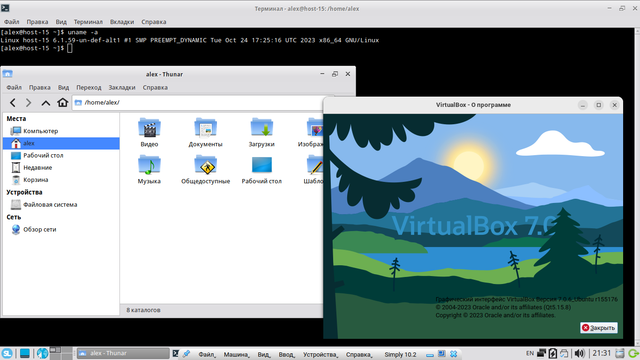Open terminal Вкладки menu
Image resolution: width=640 pixels, height=360 pixels.
point(122,22)
